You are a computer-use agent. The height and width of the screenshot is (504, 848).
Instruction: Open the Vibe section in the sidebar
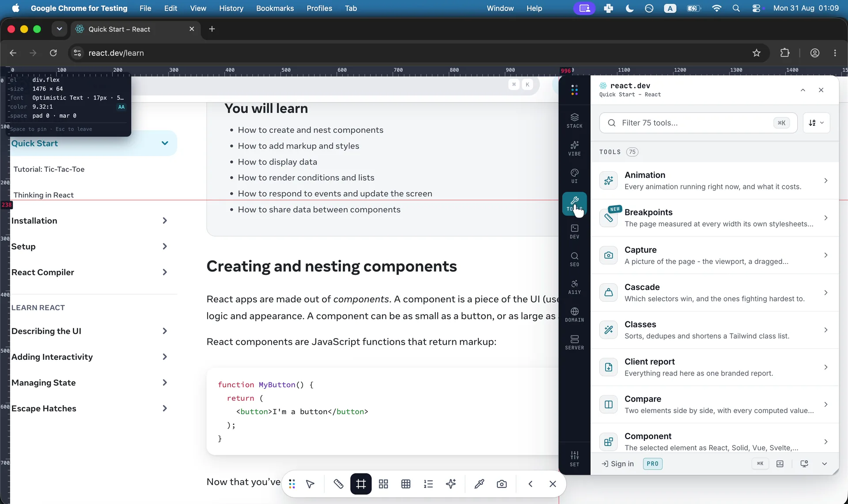pos(574,148)
